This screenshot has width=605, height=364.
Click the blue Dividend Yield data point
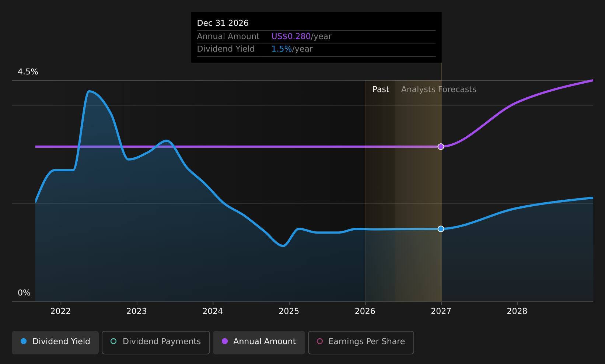[x=441, y=229]
